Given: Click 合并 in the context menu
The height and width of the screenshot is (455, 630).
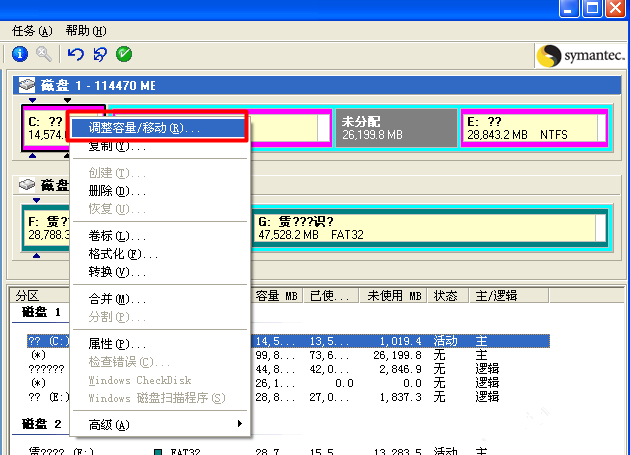Looking at the screenshot, I should tap(117, 299).
